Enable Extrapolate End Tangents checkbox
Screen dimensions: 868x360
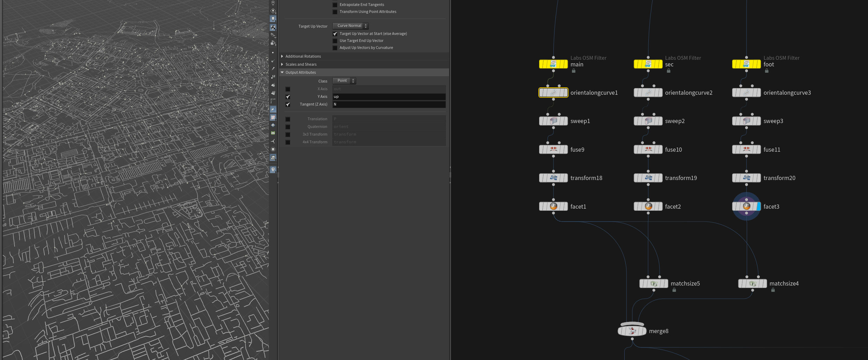point(335,5)
